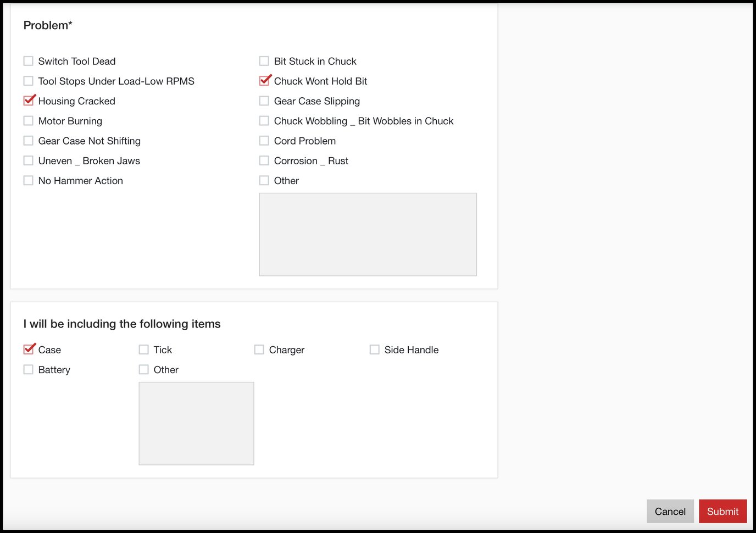Check the Switch Tool Dead problem
Screen dimensions: 756x533
[x=28, y=61]
